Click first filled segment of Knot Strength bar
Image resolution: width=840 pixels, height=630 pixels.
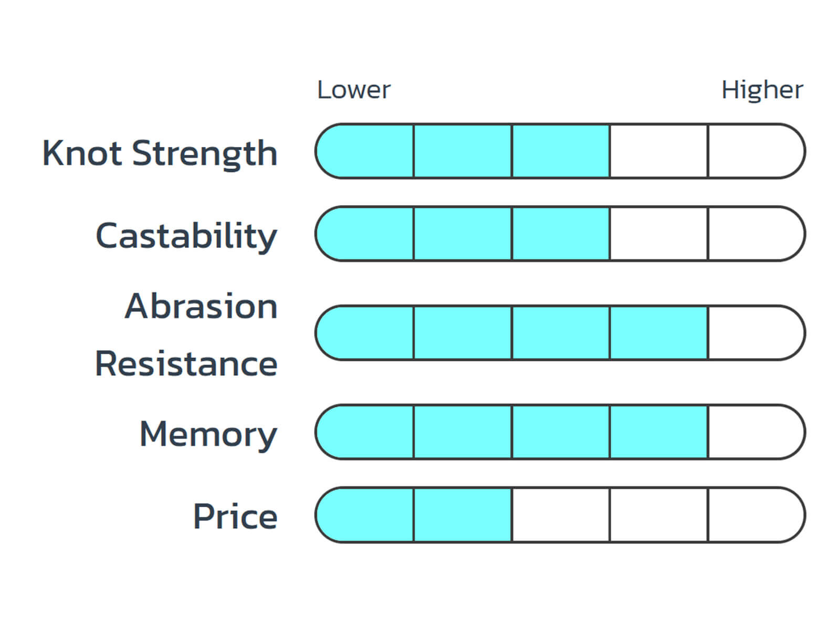coord(366,151)
